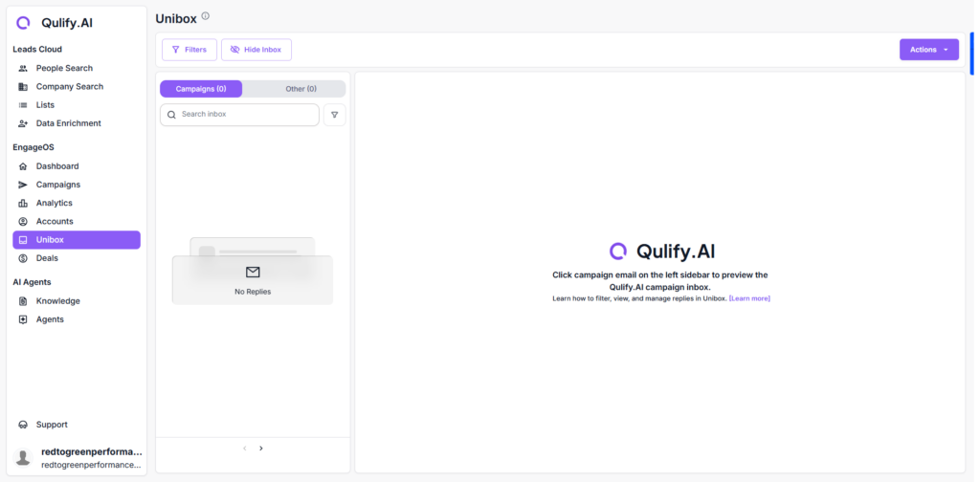Click the magnifier icon in Search inbox
The image size is (980, 482).
[171, 115]
